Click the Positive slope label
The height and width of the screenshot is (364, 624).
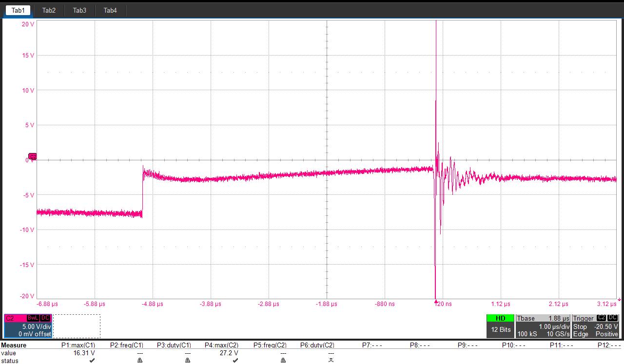click(607, 334)
